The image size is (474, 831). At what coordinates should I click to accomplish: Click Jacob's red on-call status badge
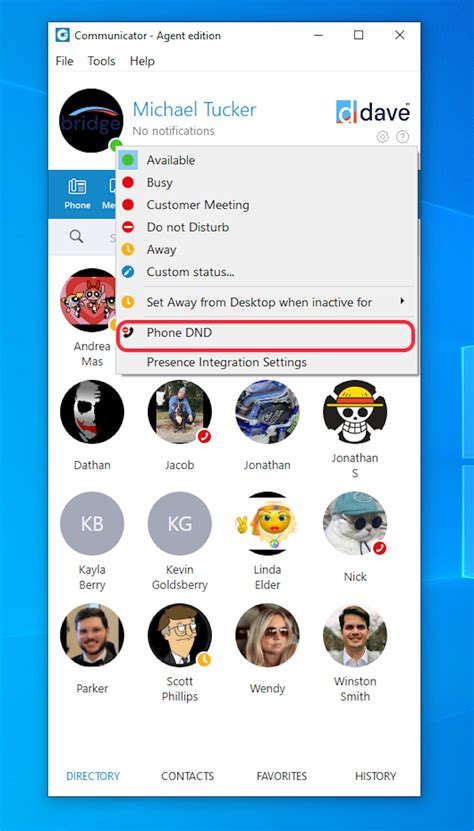205,436
